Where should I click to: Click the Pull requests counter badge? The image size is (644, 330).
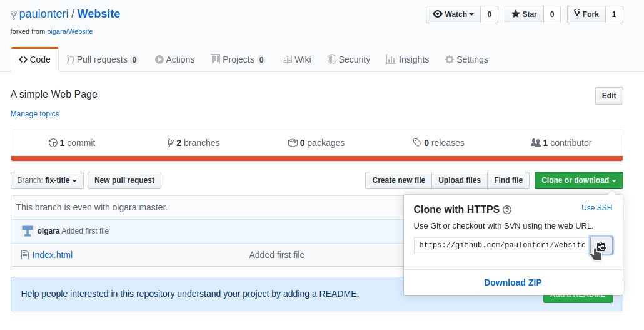point(134,60)
